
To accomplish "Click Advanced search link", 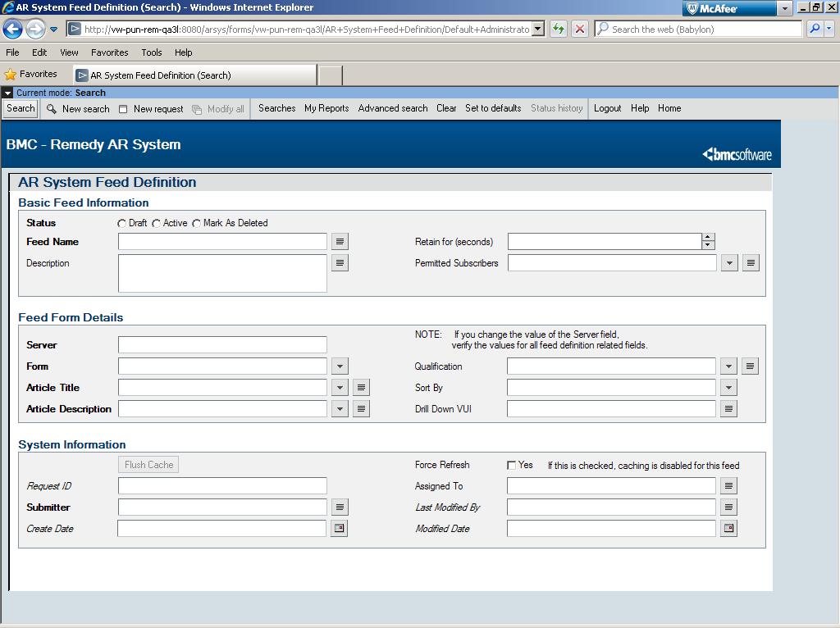I will pos(393,108).
